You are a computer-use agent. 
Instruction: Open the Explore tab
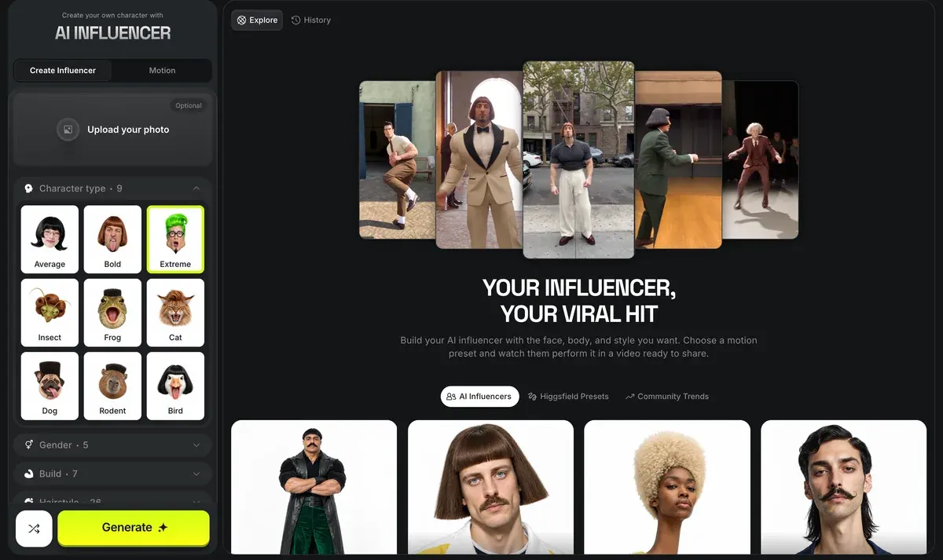pyautogui.click(x=257, y=20)
